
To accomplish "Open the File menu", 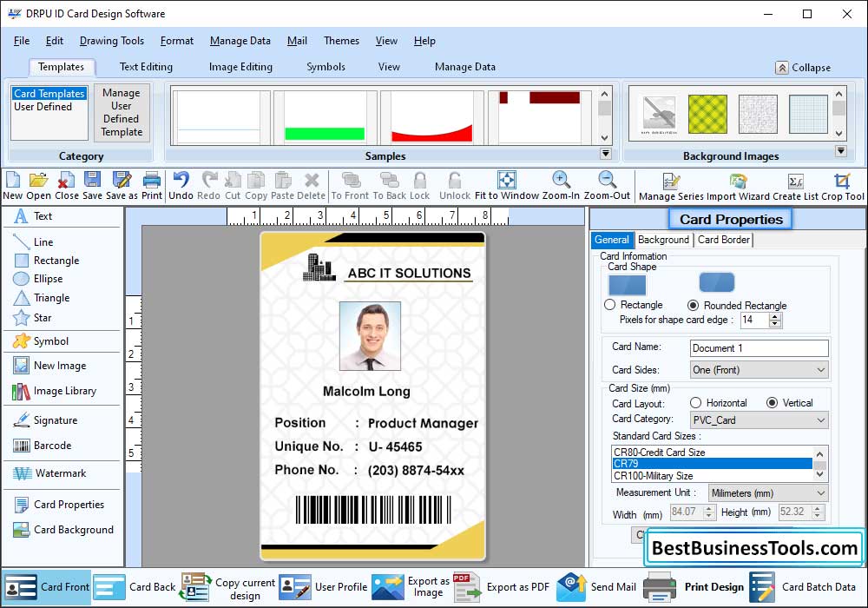I will 22,41.
